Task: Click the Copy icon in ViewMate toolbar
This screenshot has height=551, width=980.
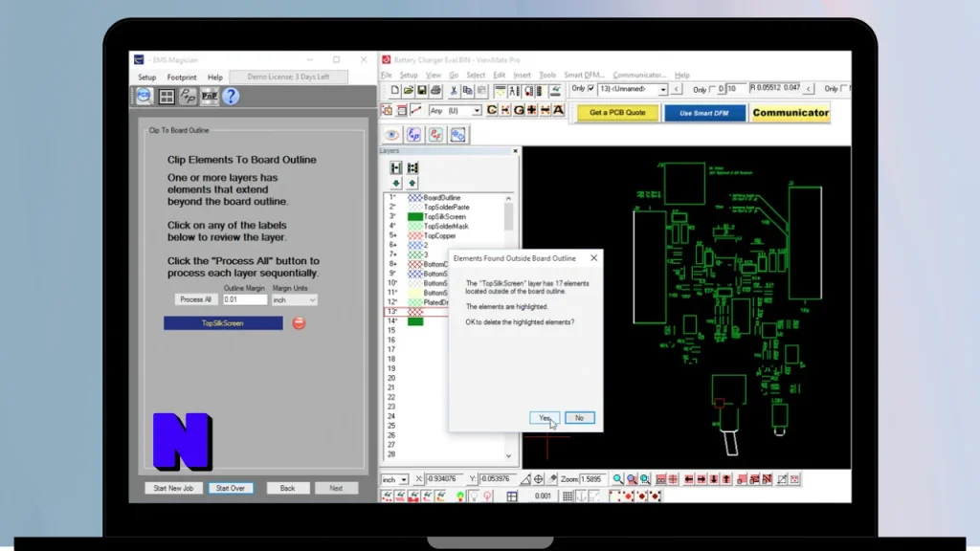Action: (467, 91)
